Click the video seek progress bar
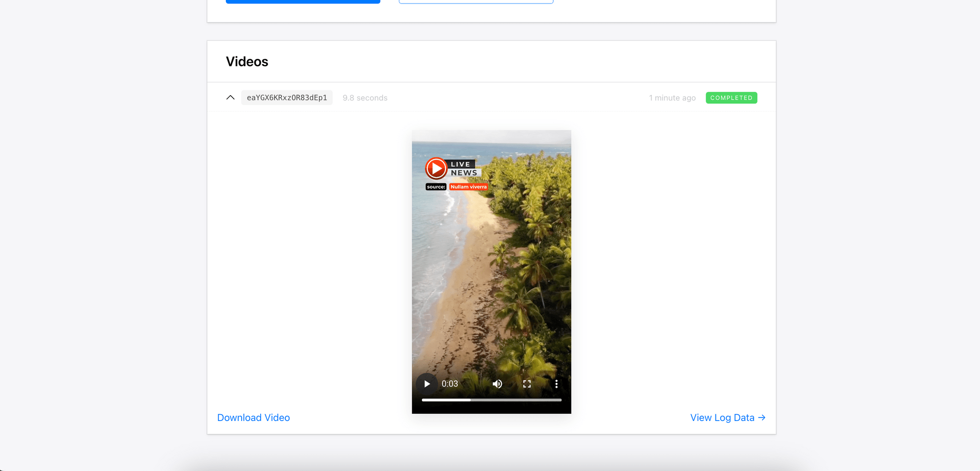Viewport: 980px width, 471px height. point(491,400)
